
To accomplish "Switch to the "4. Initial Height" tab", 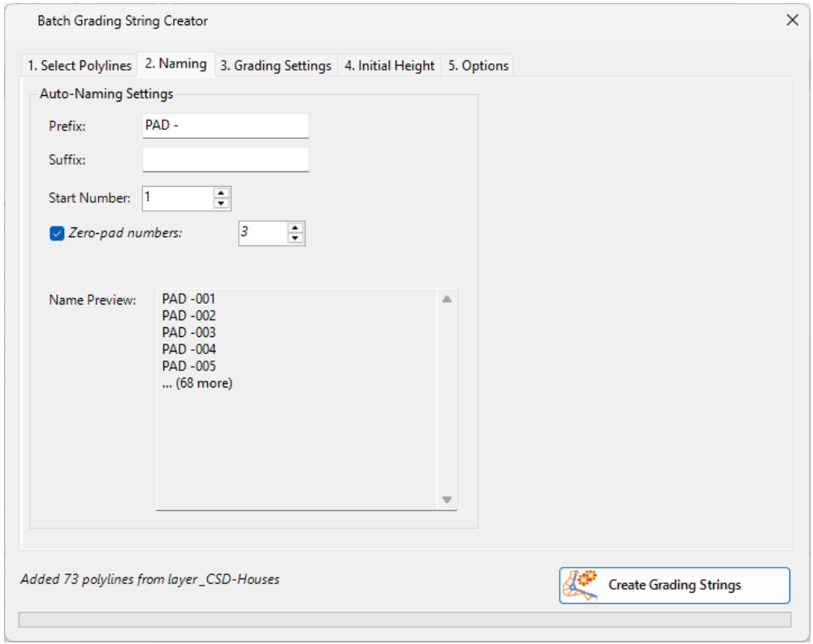I will pyautogui.click(x=389, y=65).
